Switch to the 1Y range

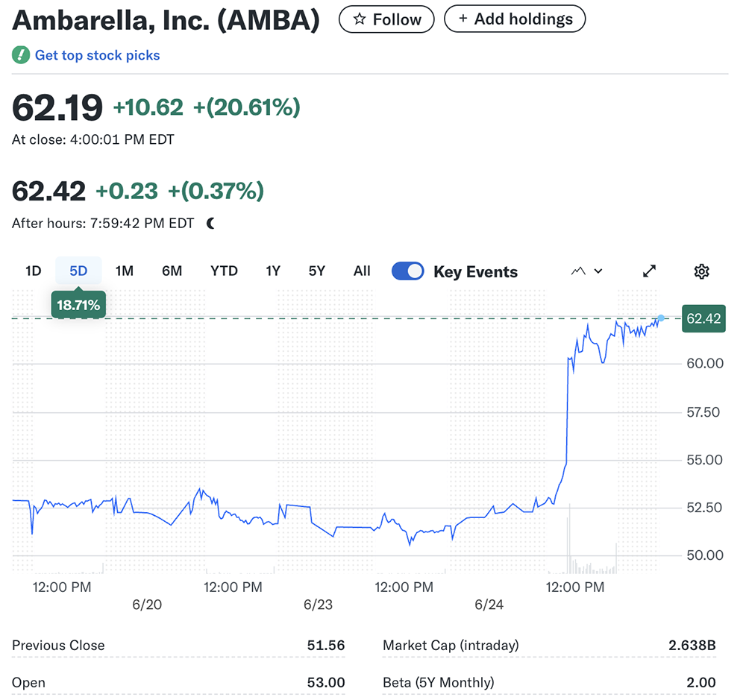coord(273,271)
